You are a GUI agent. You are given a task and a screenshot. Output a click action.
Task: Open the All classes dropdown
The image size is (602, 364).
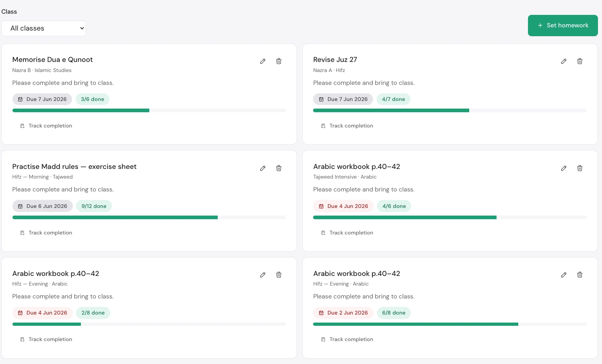click(44, 28)
